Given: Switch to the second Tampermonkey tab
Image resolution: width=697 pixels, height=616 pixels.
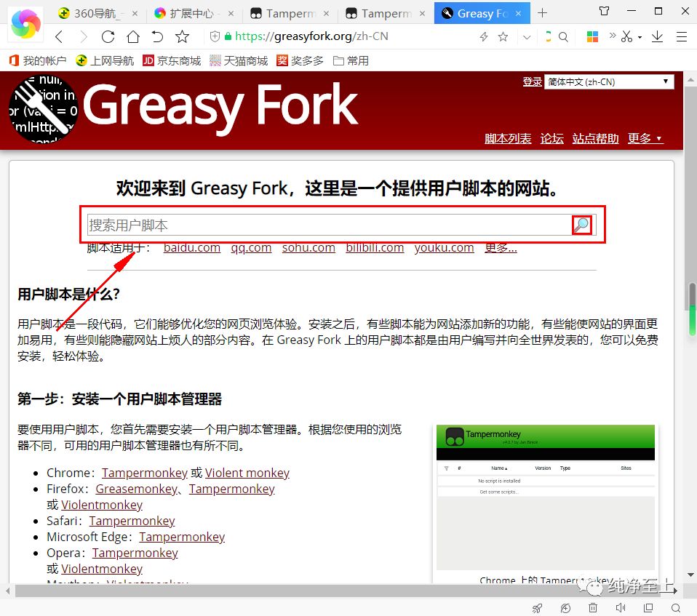Looking at the screenshot, I should tap(386, 13).
